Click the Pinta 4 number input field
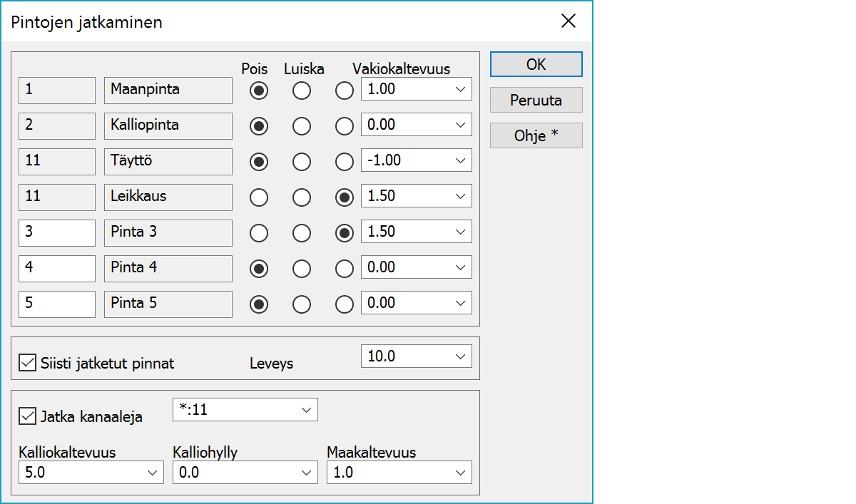The image size is (856, 504). [x=57, y=268]
